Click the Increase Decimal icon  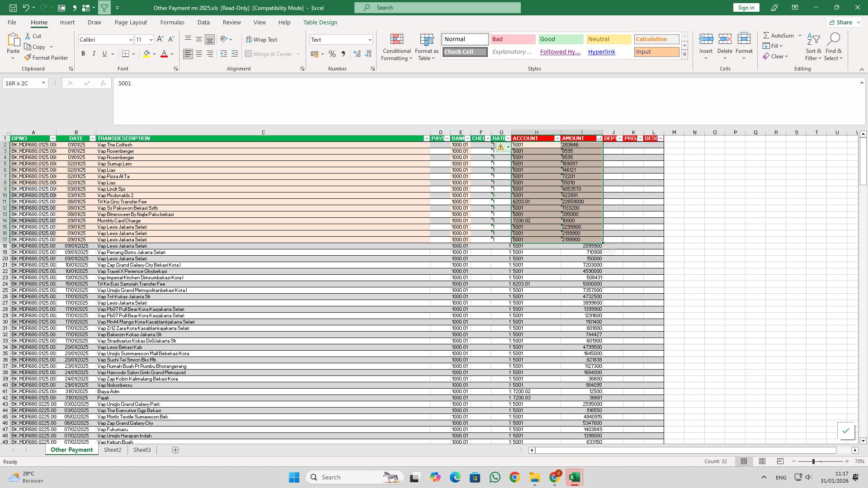point(357,54)
